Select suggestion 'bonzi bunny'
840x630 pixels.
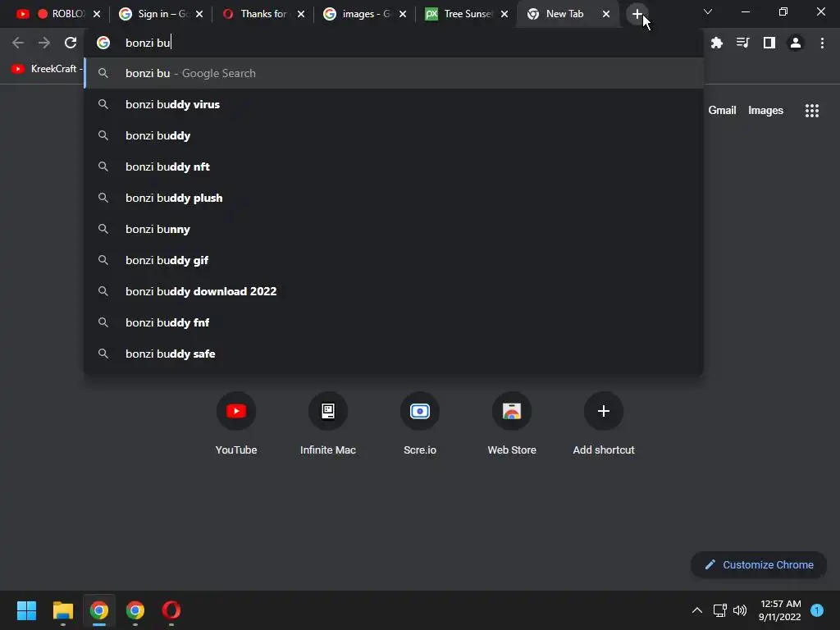(x=394, y=230)
